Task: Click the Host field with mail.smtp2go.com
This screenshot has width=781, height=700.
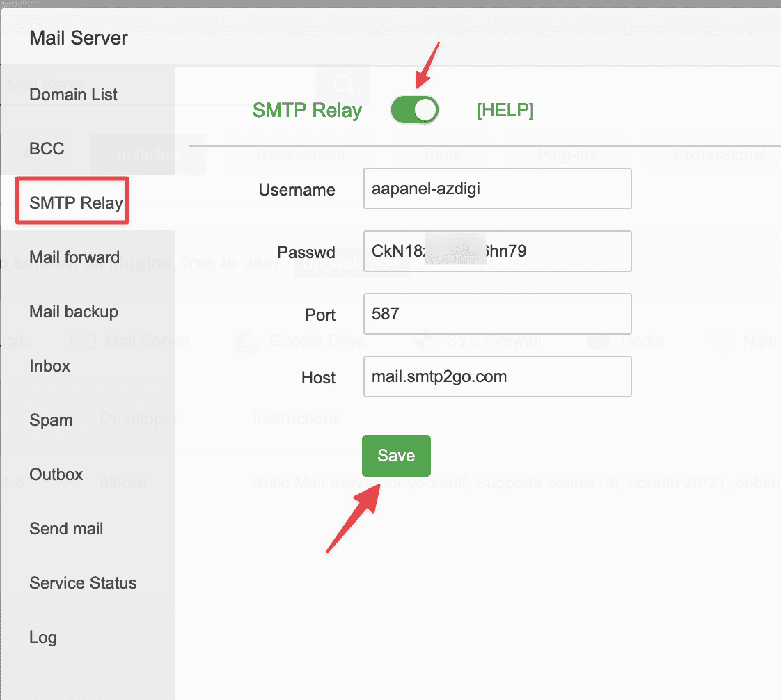Action: point(497,376)
